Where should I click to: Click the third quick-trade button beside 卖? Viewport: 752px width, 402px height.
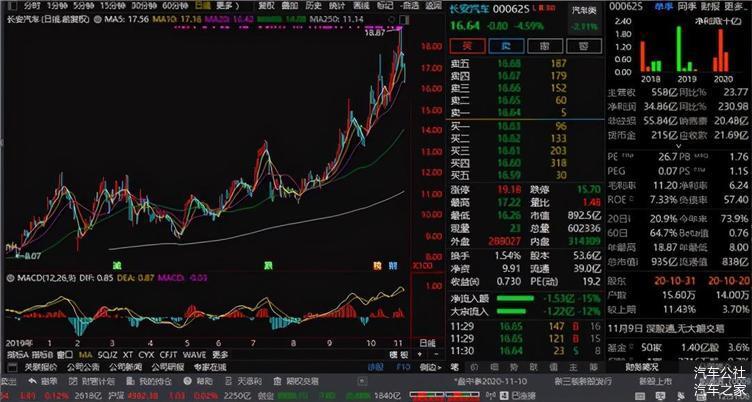[x=545, y=46]
